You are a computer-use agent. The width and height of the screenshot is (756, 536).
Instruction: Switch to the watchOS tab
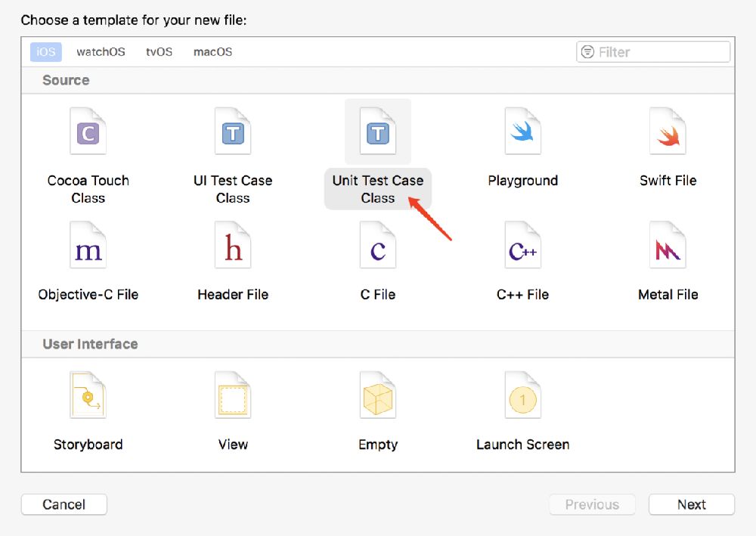101,52
